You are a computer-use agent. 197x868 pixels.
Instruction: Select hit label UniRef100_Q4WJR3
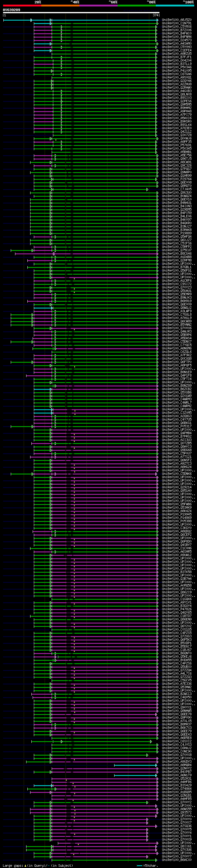(177, 332)
